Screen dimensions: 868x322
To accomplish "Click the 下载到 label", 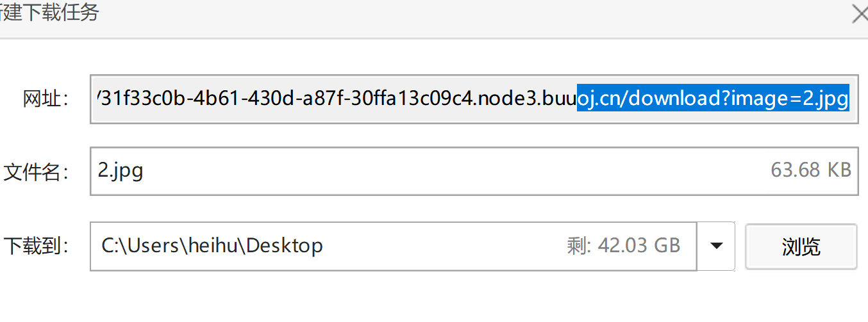I will [x=36, y=246].
